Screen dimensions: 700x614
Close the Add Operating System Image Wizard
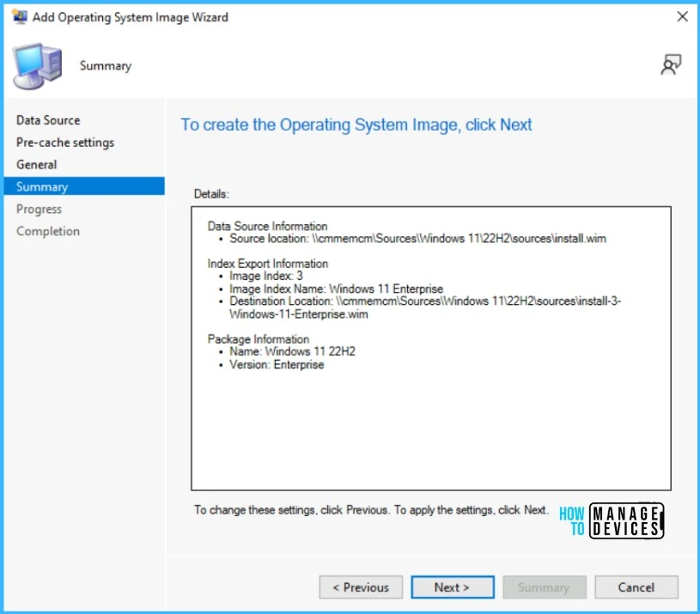(682, 16)
